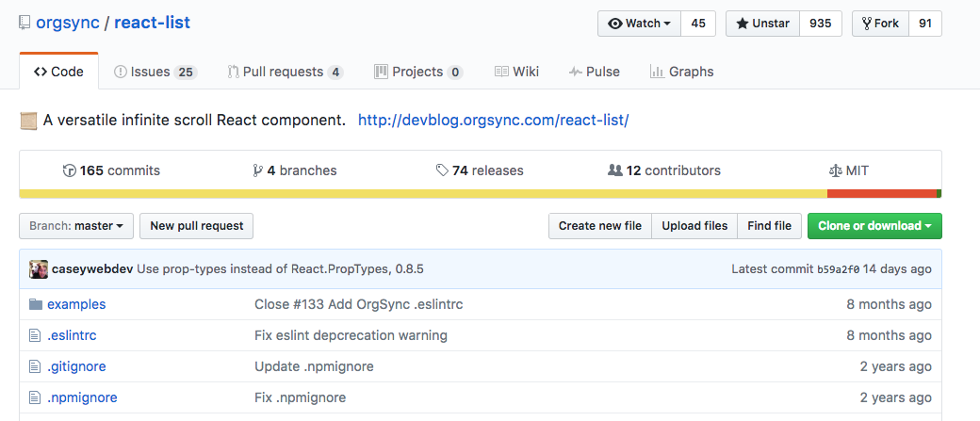
Task: Open the Watch dropdown button
Action: coord(640,24)
